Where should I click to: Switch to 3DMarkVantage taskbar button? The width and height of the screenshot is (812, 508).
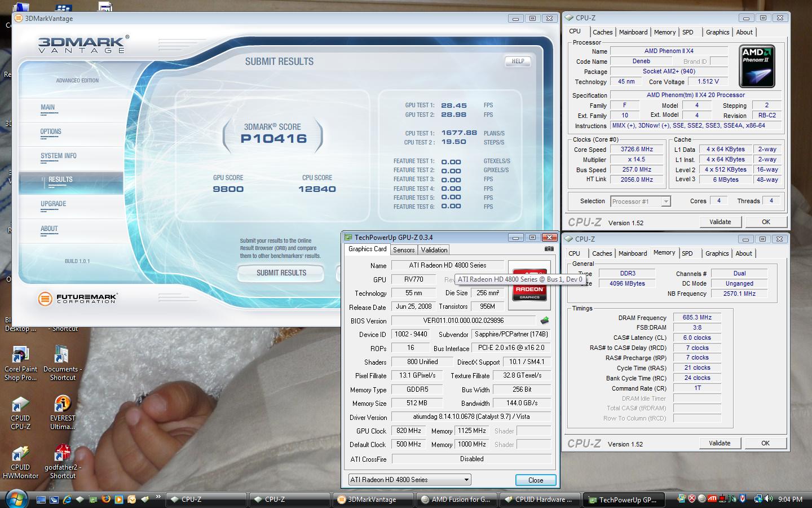(x=374, y=499)
